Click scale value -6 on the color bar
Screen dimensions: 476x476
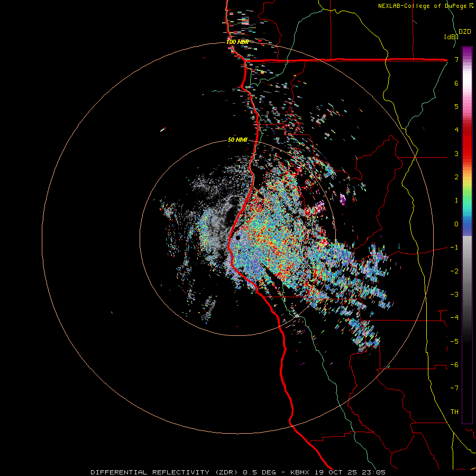[454, 365]
